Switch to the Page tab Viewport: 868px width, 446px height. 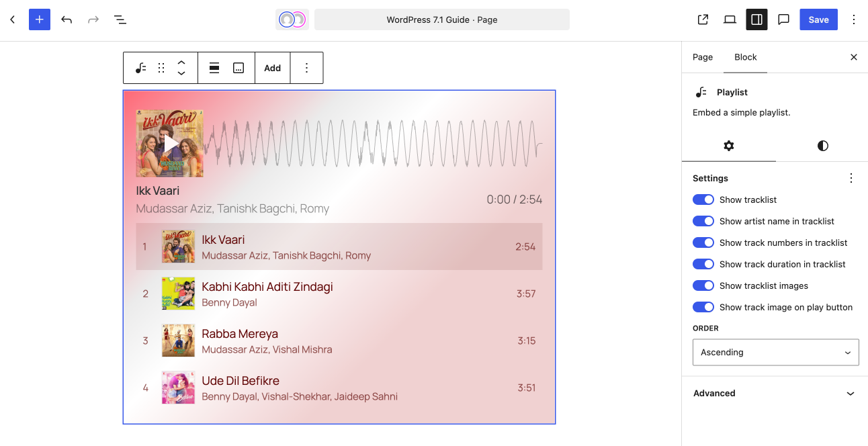(x=703, y=57)
